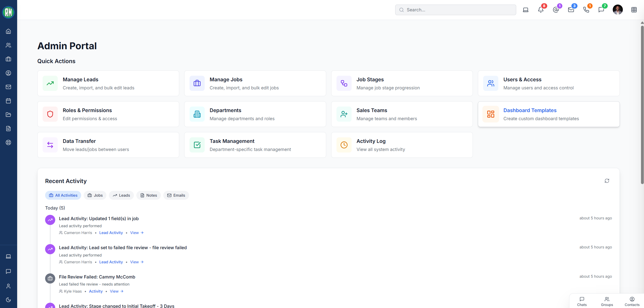Image resolution: width=644 pixels, height=308 pixels.
Task: Switch to Notes activity filter
Action: pos(148,195)
